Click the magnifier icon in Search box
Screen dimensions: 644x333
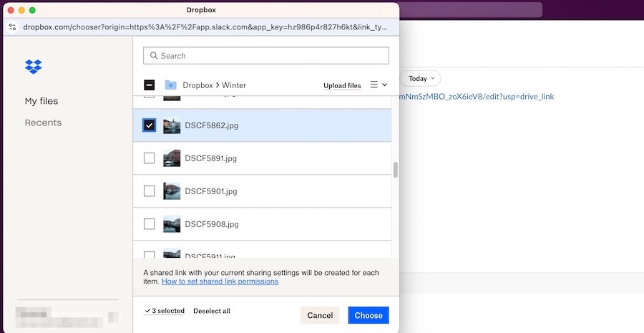pyautogui.click(x=154, y=56)
